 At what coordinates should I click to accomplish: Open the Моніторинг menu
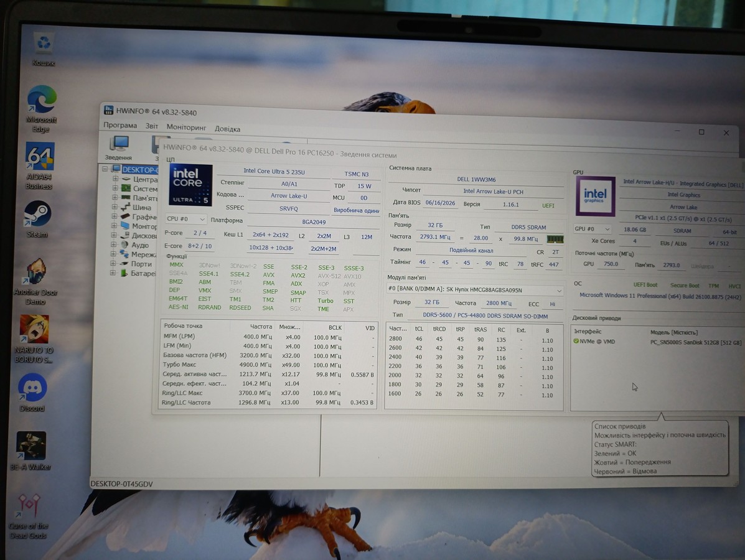pyautogui.click(x=186, y=128)
